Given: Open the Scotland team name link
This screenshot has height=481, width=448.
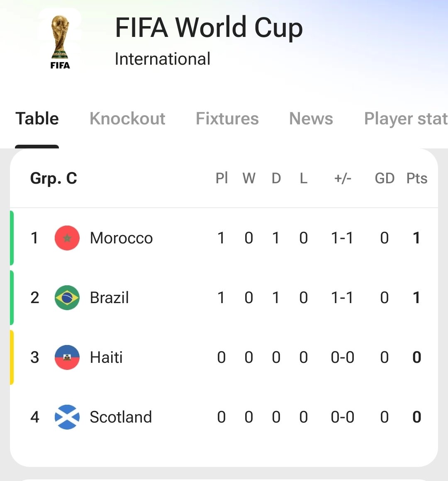Looking at the screenshot, I should (x=121, y=417).
